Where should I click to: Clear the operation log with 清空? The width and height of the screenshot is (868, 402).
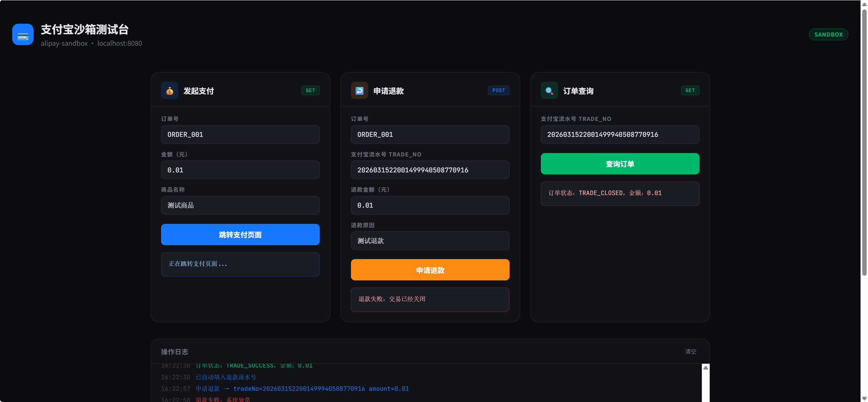tap(690, 352)
